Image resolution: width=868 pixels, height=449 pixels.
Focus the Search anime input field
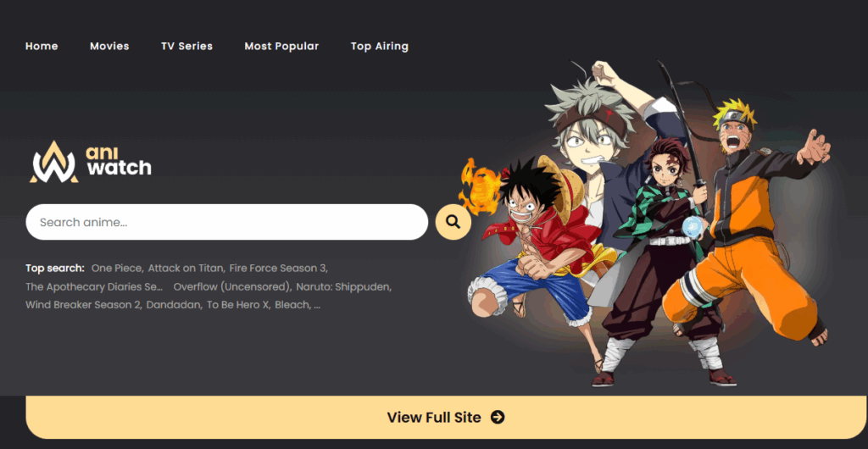[227, 222]
